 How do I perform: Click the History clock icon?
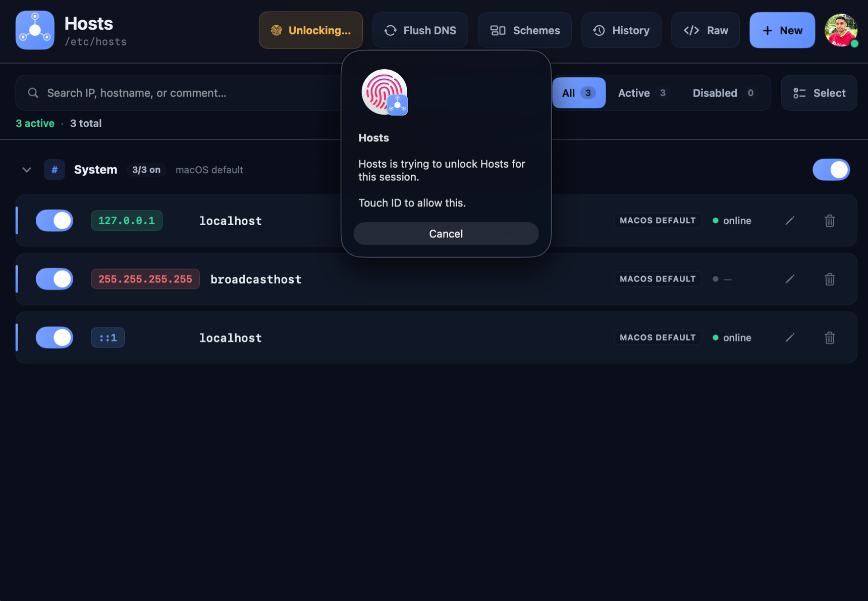pos(599,30)
